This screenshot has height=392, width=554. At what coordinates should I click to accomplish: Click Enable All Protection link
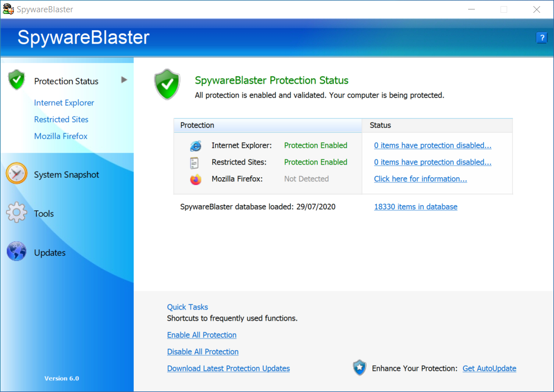(202, 335)
